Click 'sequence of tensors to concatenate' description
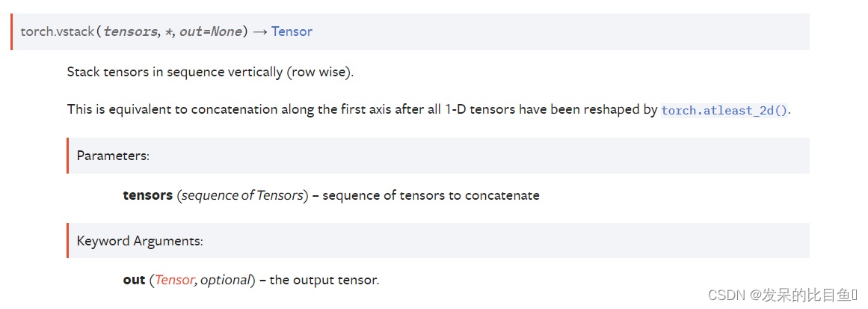868x309 pixels. tap(431, 195)
